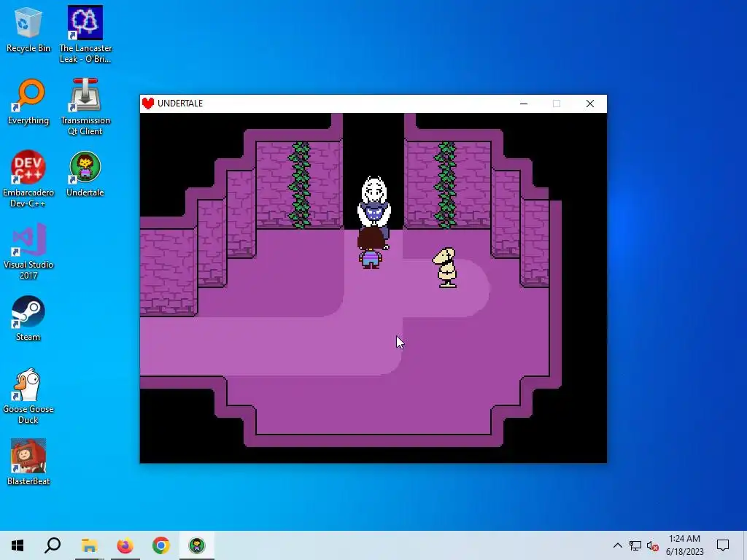Click the network status tray icon

click(635, 545)
